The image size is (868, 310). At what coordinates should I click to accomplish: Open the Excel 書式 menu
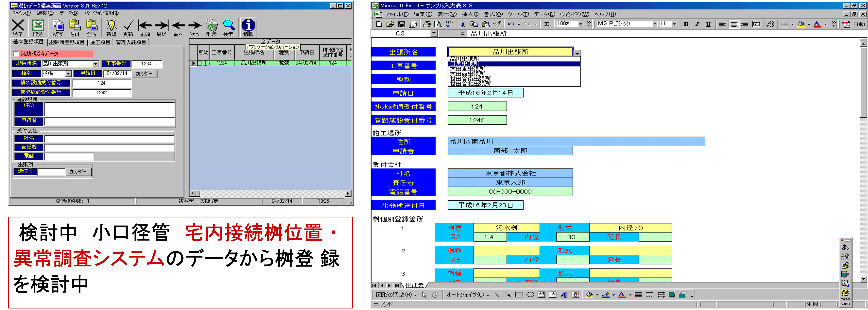click(x=493, y=14)
